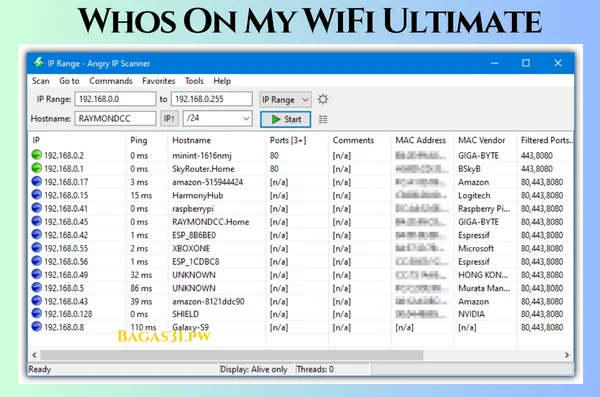
Task: Click the blue status icon for 192.168.0.42
Action: 36,234
